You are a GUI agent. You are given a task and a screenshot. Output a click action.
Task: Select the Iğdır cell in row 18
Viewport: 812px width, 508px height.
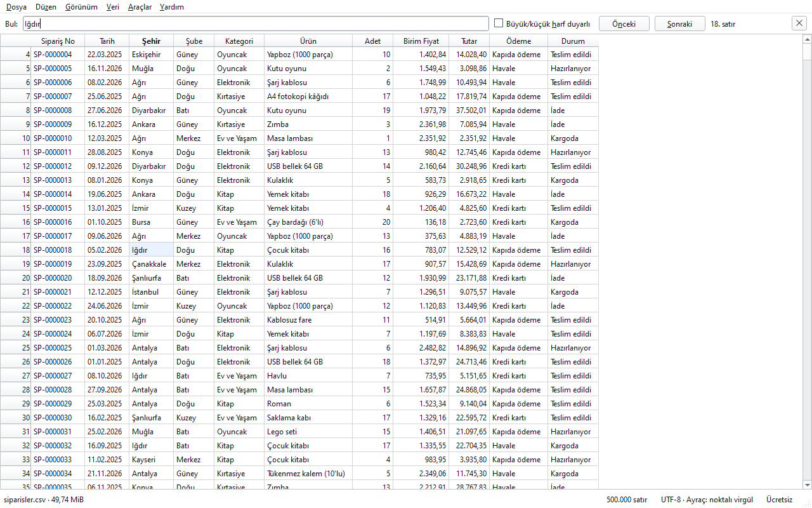[152, 250]
